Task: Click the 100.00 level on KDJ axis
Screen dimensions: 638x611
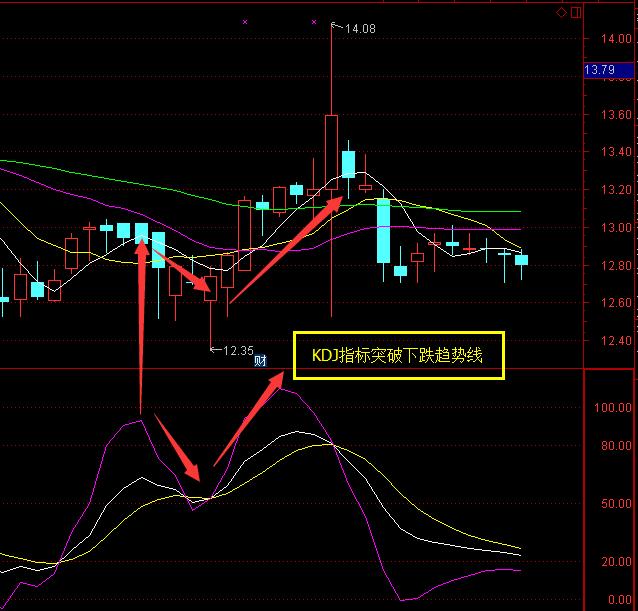Action: coord(603,408)
